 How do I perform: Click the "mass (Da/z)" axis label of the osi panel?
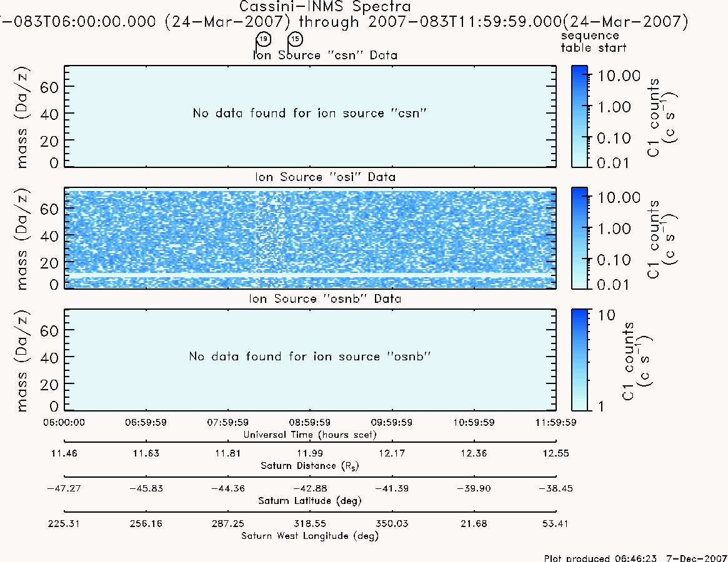click(22, 239)
